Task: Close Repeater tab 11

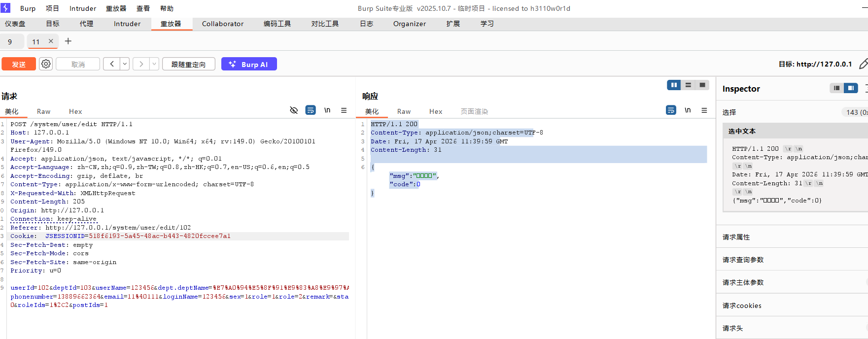Action: click(x=51, y=41)
